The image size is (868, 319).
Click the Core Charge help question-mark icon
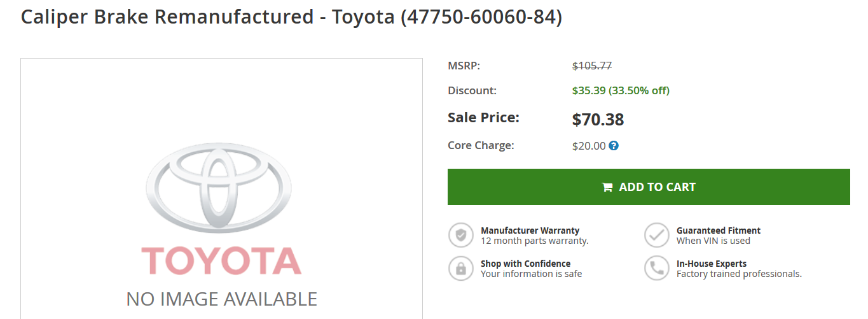point(614,146)
